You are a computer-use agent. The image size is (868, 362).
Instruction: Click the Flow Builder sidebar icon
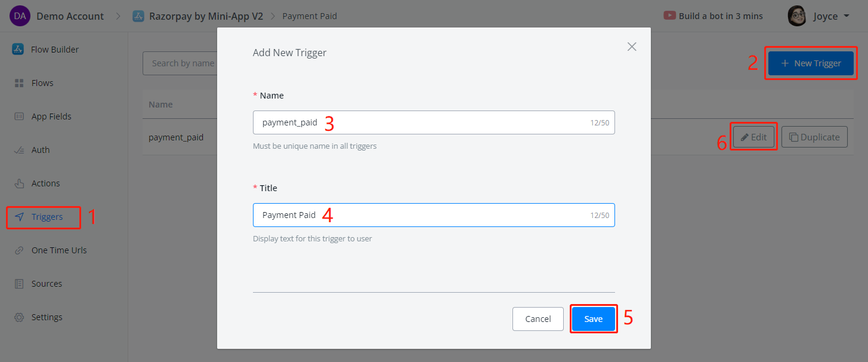pos(18,50)
